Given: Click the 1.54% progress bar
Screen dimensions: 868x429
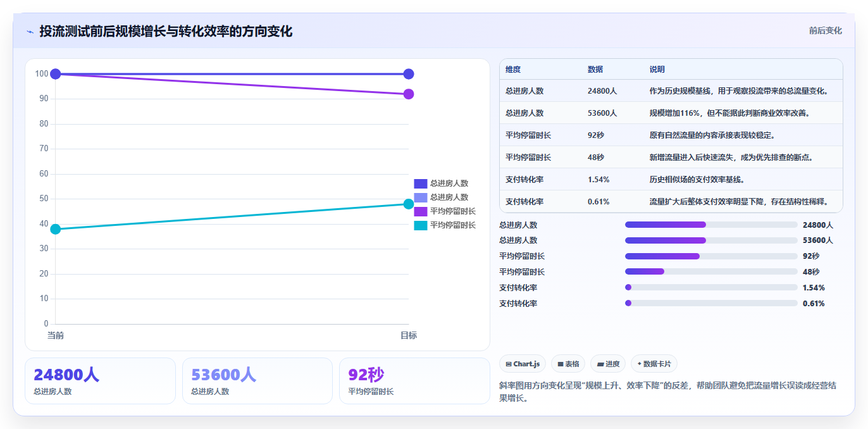Looking at the screenshot, I should (711, 287).
